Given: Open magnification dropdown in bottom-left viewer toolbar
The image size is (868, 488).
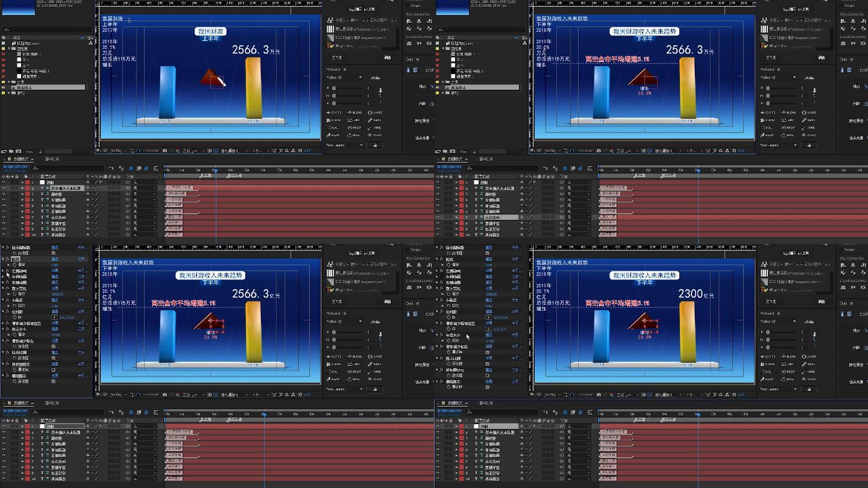Looking at the screenshot, I should [118, 395].
